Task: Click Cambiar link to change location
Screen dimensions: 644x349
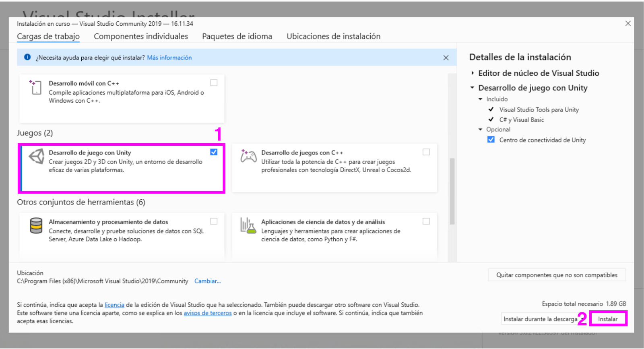Action: (207, 281)
